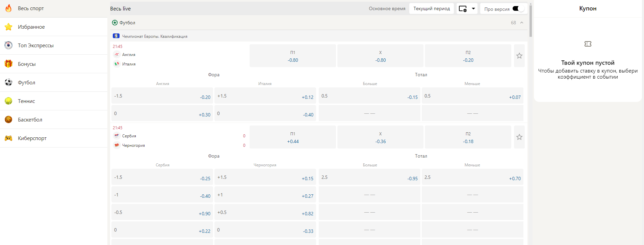
Task: Click the Купон panel header
Action: click(x=588, y=8)
